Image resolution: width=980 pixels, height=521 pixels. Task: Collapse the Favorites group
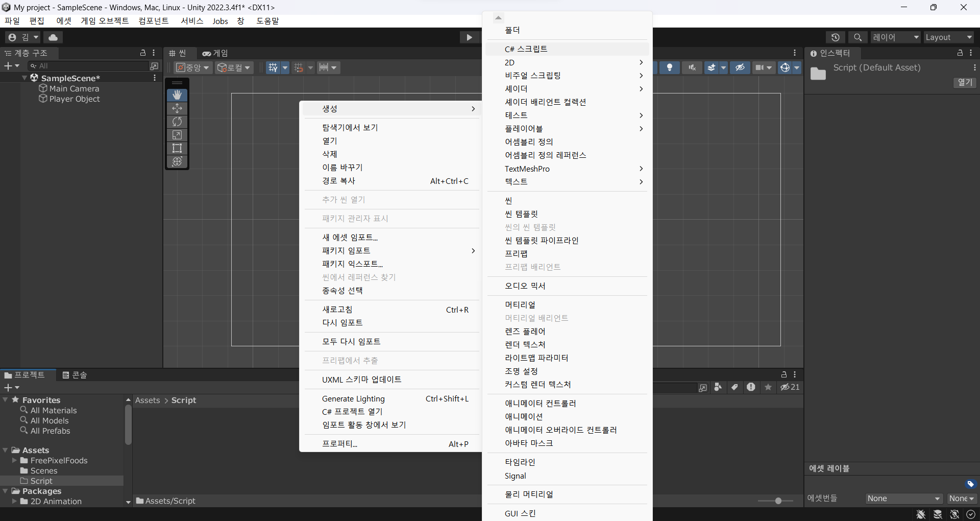point(5,400)
